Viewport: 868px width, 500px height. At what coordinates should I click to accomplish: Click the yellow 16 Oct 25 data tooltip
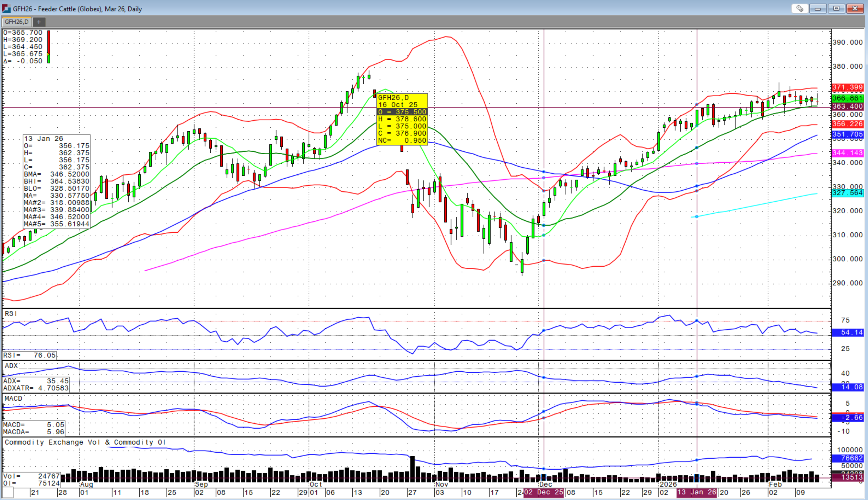click(x=402, y=119)
